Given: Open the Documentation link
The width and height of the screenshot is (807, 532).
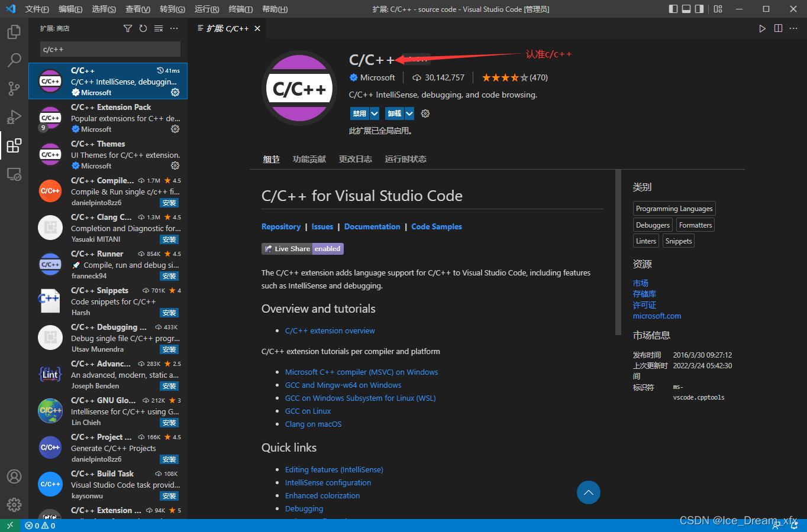Looking at the screenshot, I should 372,227.
